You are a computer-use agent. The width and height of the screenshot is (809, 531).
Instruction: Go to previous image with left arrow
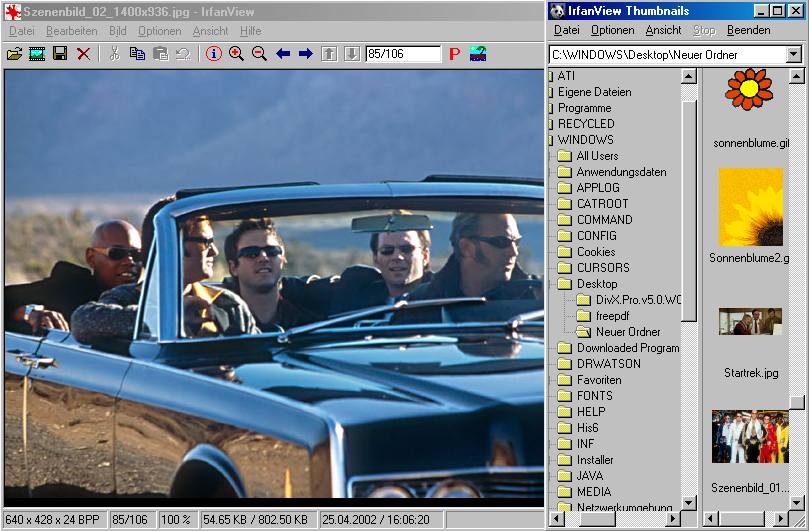283,54
